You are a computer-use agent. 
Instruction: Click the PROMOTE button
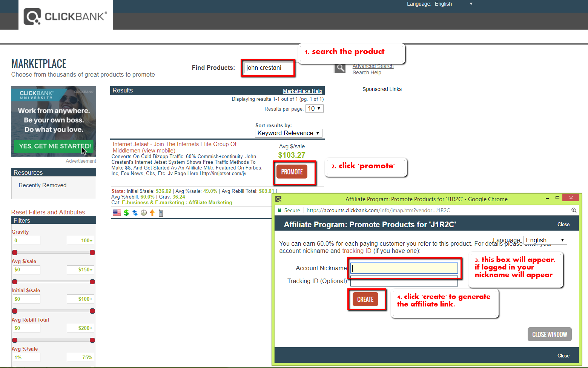pyautogui.click(x=292, y=172)
